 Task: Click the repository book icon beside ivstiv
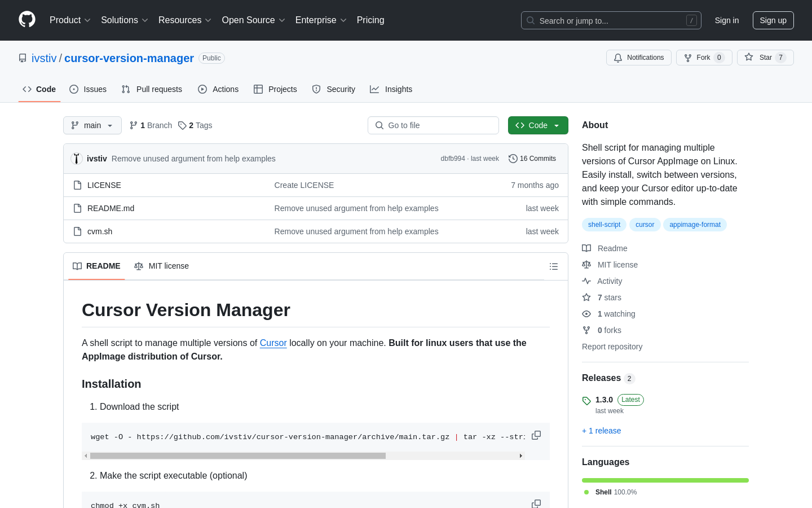23,58
